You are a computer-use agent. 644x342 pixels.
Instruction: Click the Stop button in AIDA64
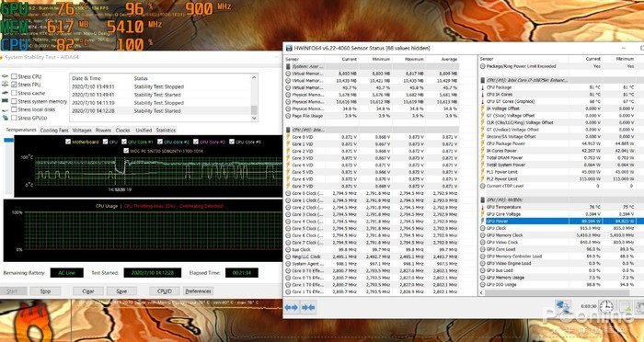tap(45, 291)
